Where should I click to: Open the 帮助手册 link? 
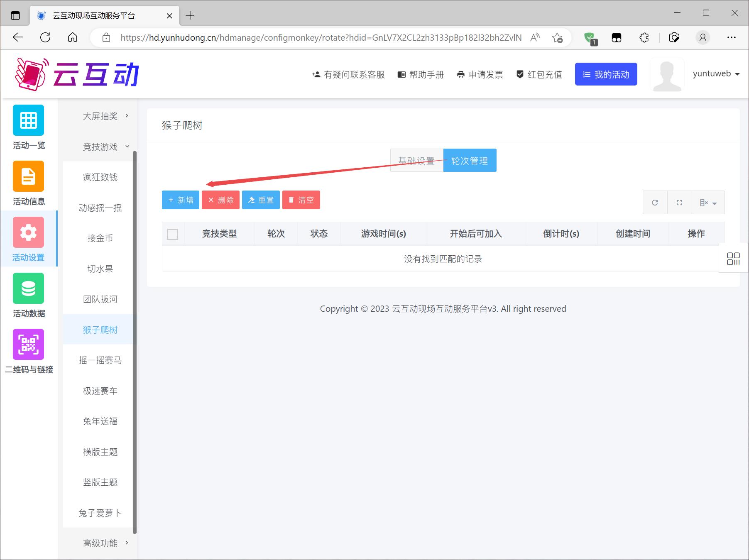(x=421, y=75)
